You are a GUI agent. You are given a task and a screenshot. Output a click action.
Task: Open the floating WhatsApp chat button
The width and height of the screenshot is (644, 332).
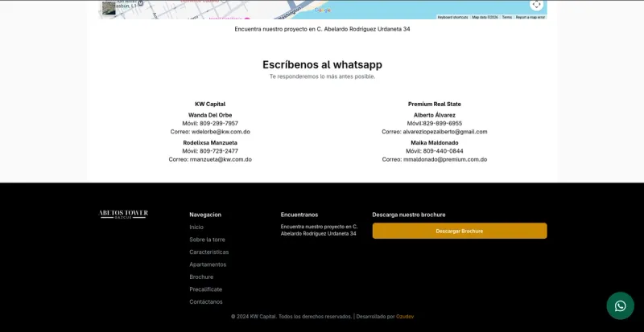(620, 305)
